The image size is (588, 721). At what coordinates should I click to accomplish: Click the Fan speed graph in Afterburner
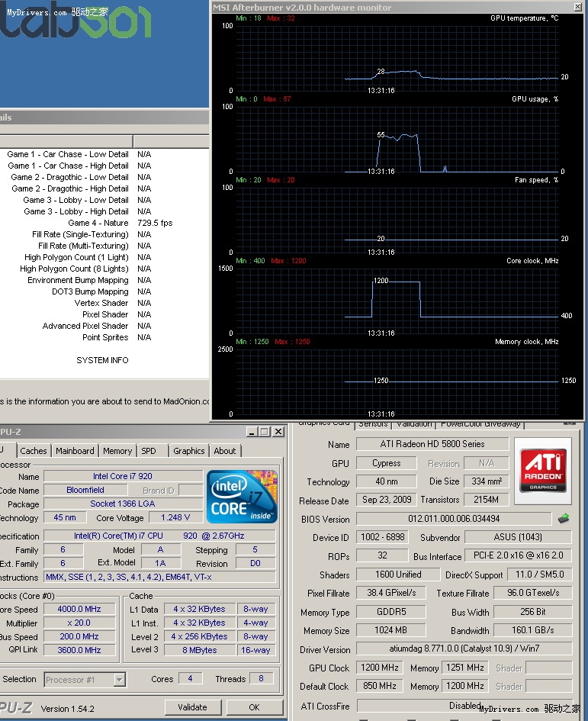coord(397,220)
